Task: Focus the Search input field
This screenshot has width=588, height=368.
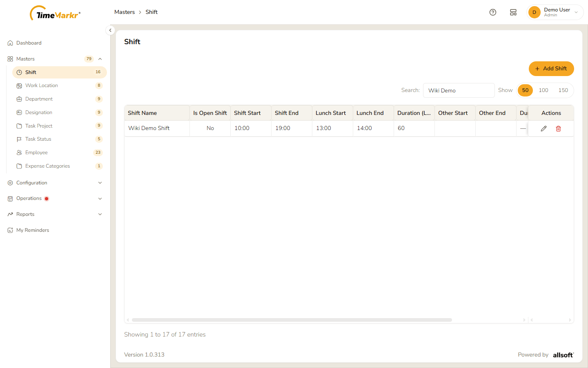Action: 459,90
